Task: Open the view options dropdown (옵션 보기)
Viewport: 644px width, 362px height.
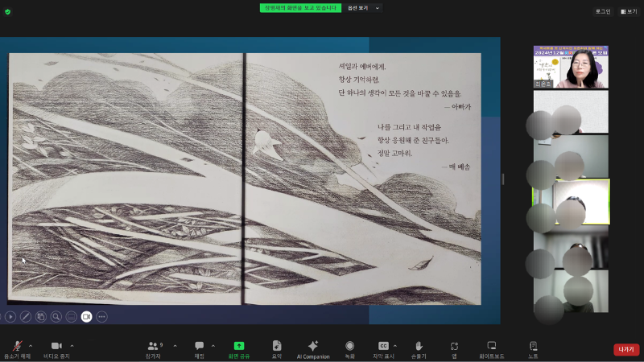Action: [364, 8]
